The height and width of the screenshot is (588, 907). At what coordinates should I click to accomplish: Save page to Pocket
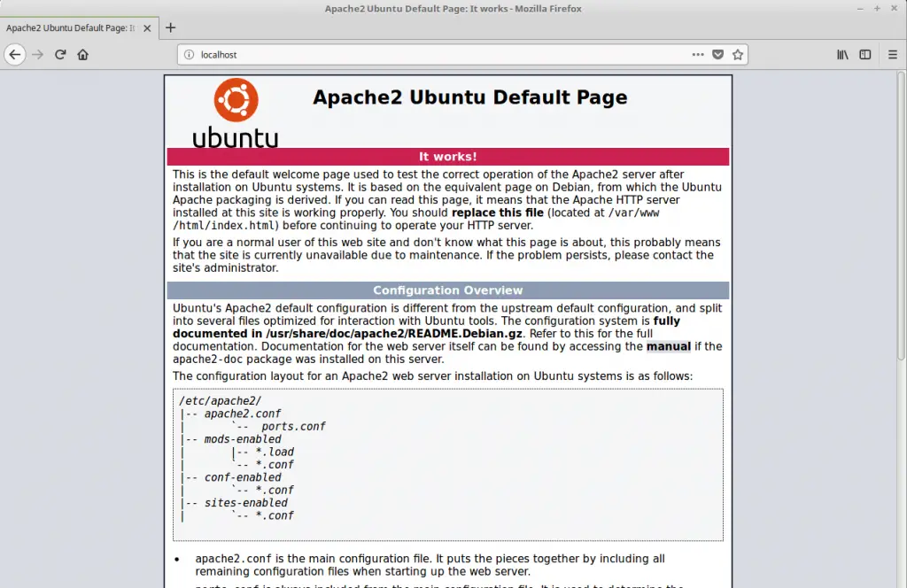717,54
